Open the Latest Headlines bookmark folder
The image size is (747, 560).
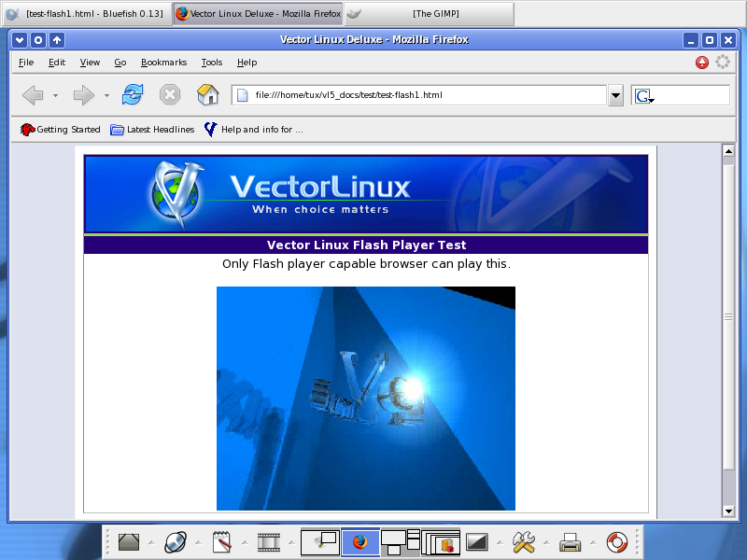point(152,130)
